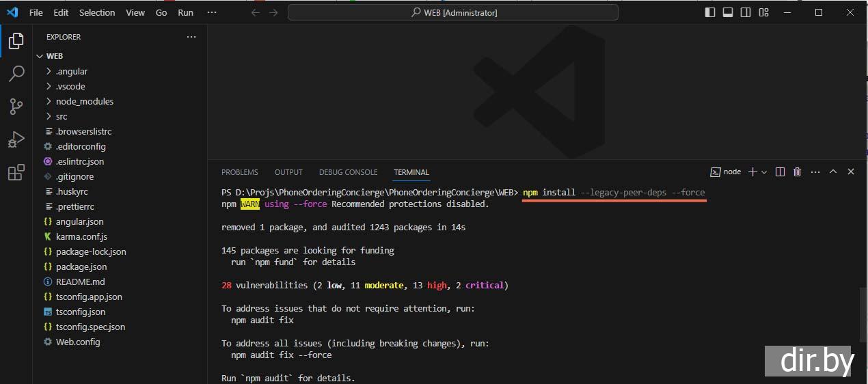Toggle primary side bar layout button
This screenshot has width=868, height=384.
point(710,12)
